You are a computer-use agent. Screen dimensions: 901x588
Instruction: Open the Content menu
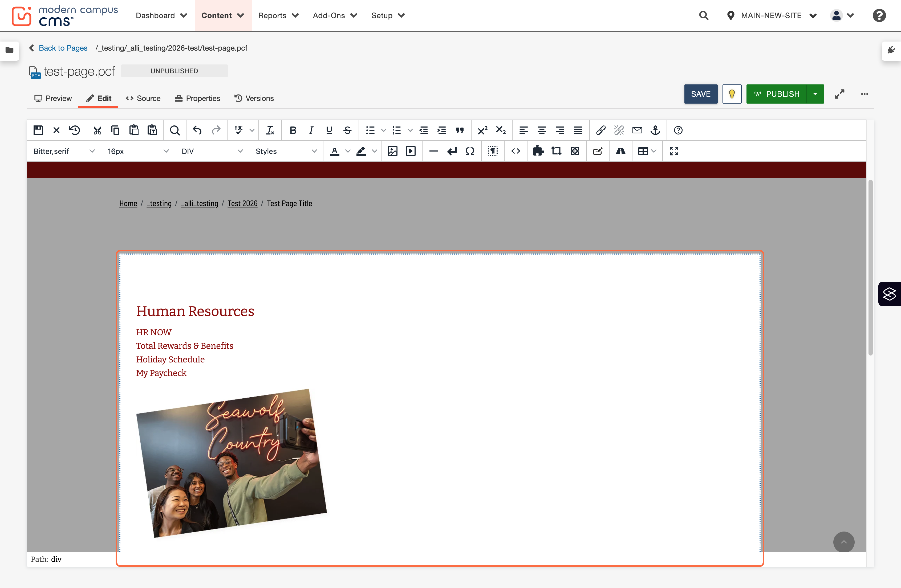(223, 15)
